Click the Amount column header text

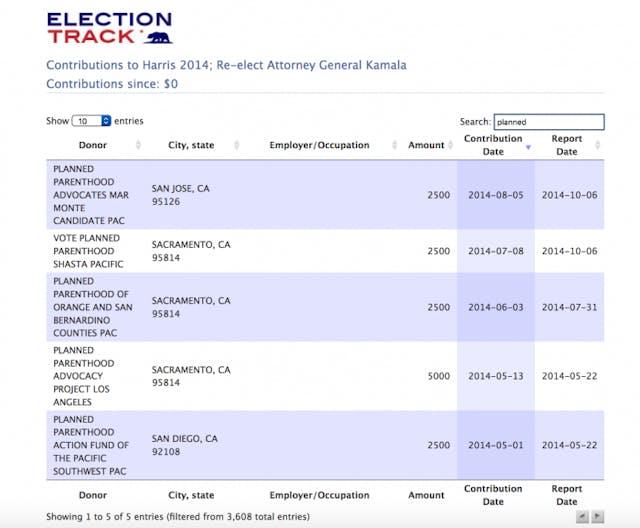426,145
